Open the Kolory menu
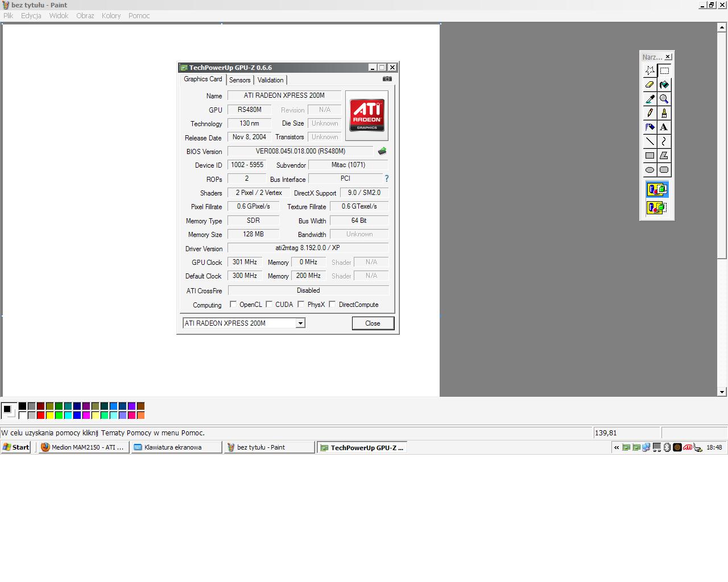Screen dimensions: 728x582 click(111, 16)
